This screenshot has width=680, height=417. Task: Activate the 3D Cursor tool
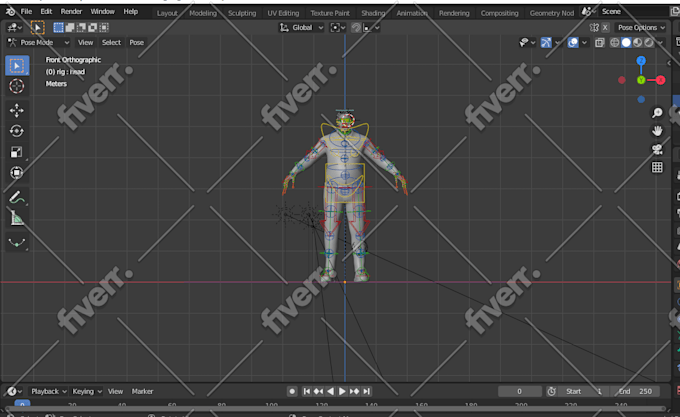pos(17,86)
